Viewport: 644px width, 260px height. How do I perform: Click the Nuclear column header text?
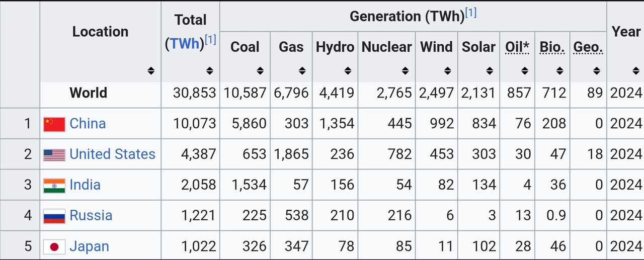coord(387,47)
